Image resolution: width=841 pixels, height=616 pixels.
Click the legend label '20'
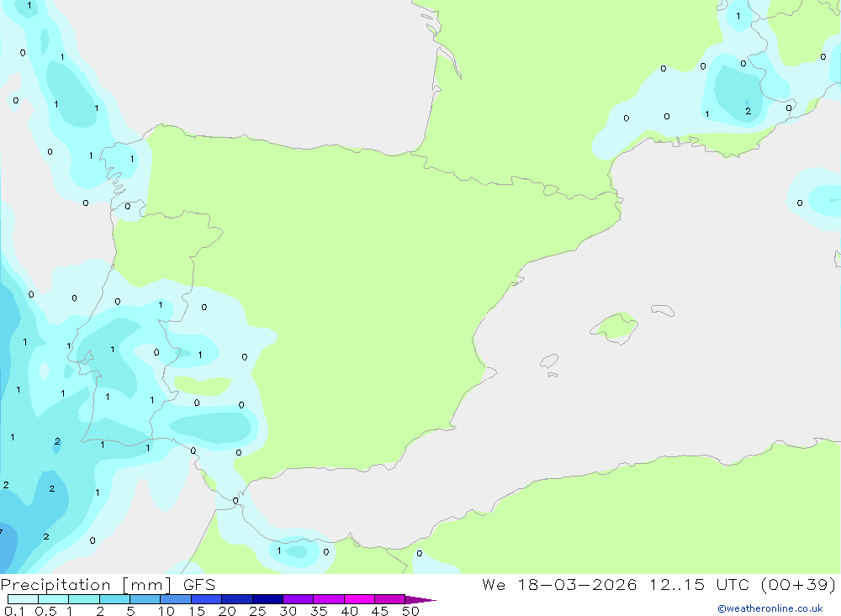click(227, 611)
